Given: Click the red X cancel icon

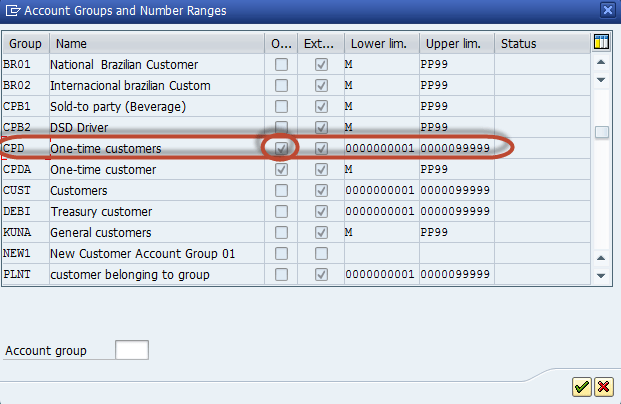Looking at the screenshot, I should coord(603,386).
